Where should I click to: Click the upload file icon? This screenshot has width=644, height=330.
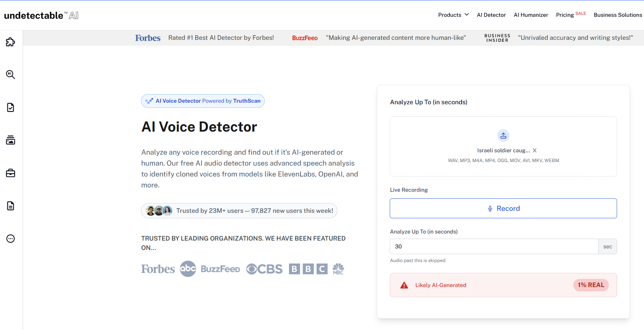(x=503, y=136)
